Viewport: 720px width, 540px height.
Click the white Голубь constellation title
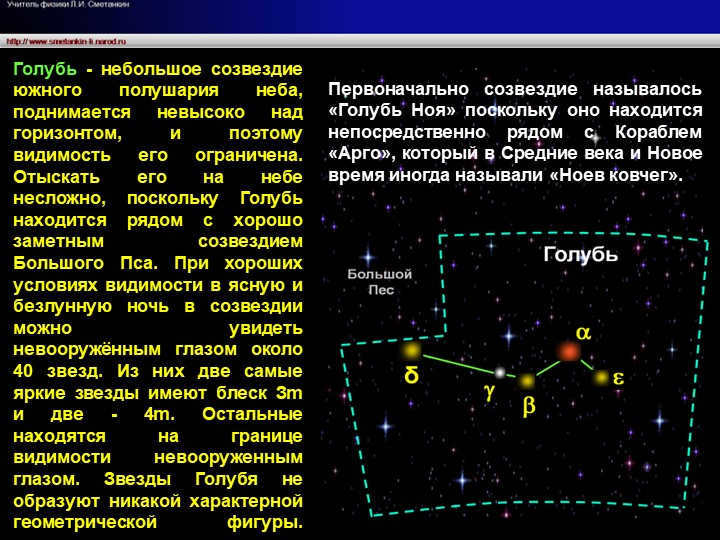pyautogui.click(x=580, y=254)
